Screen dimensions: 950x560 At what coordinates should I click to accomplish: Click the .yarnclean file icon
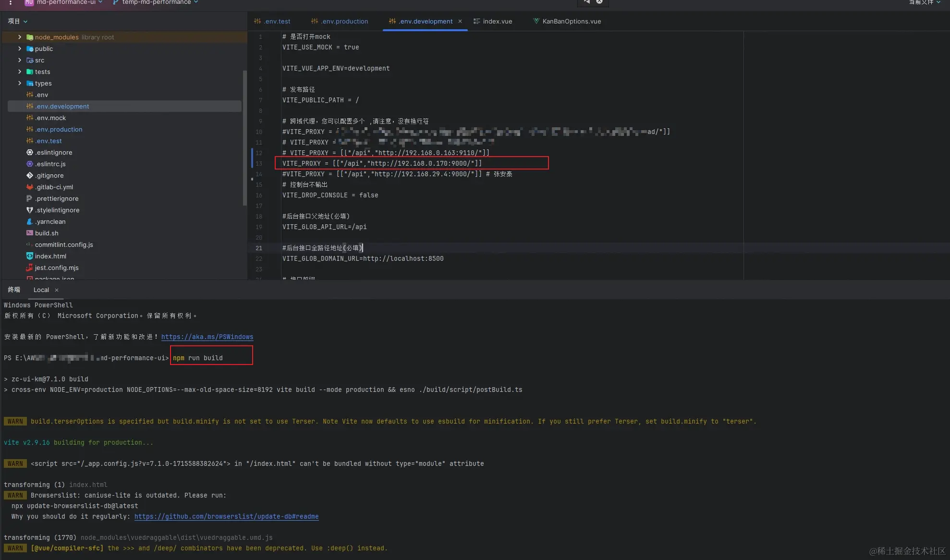tap(30, 221)
